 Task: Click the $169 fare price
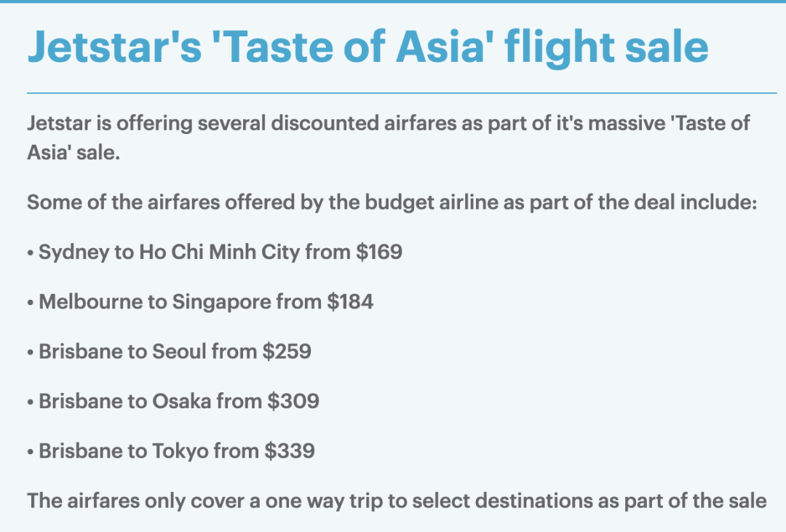coord(378,252)
